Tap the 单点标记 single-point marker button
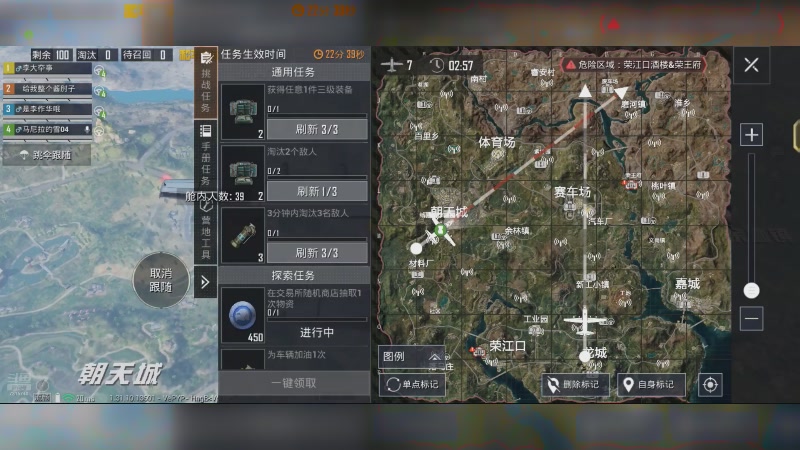800x450 pixels. coord(412,384)
